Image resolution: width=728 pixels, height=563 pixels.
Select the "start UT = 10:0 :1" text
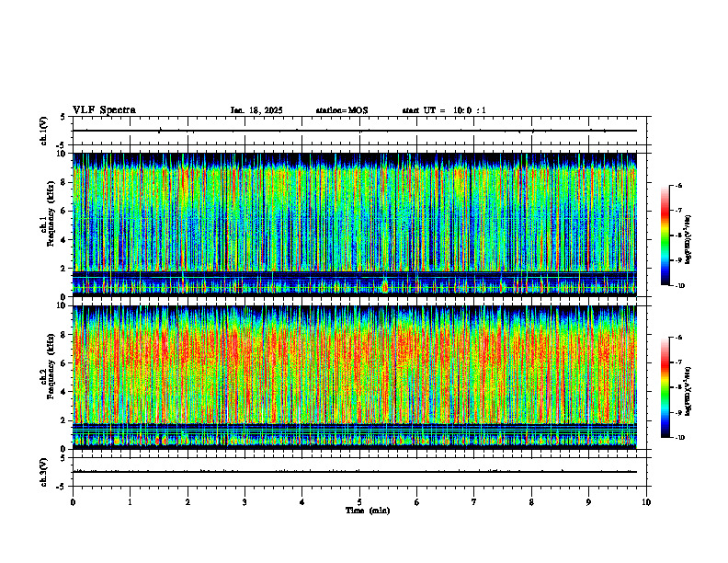pos(444,110)
